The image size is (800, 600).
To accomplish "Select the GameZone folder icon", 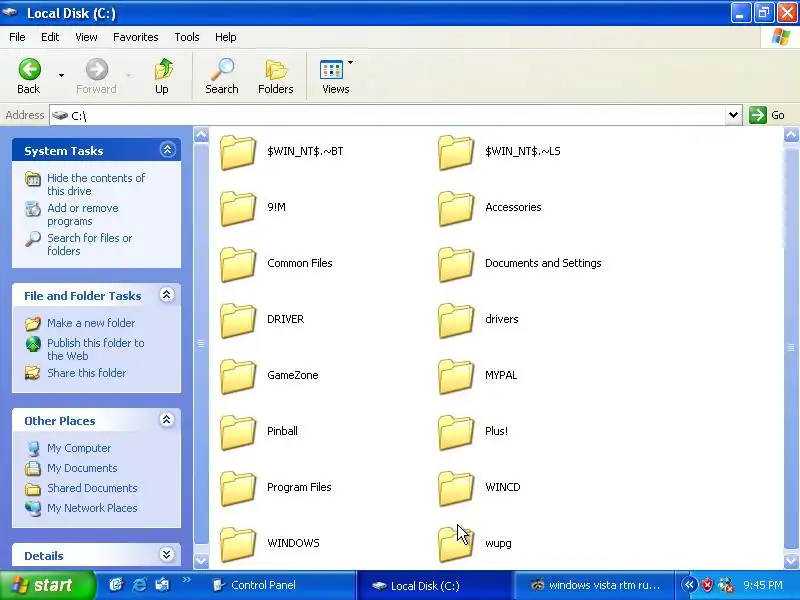I will click(x=238, y=377).
